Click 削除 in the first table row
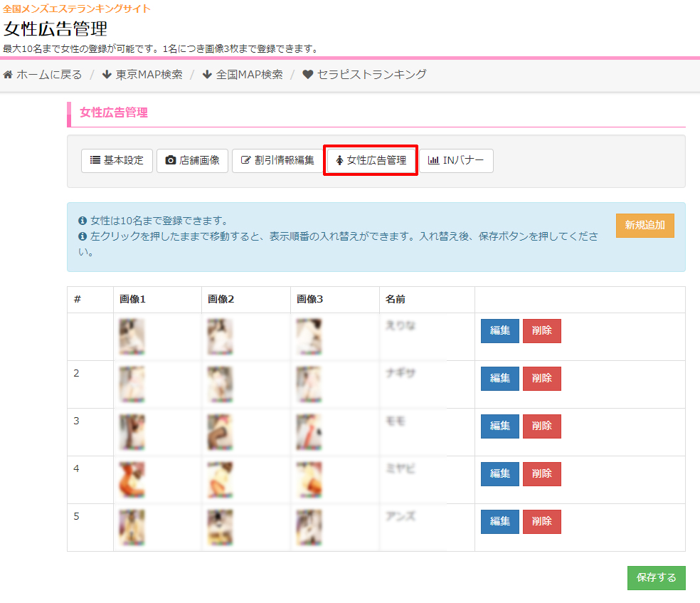This screenshot has height=603, width=700. tap(542, 331)
